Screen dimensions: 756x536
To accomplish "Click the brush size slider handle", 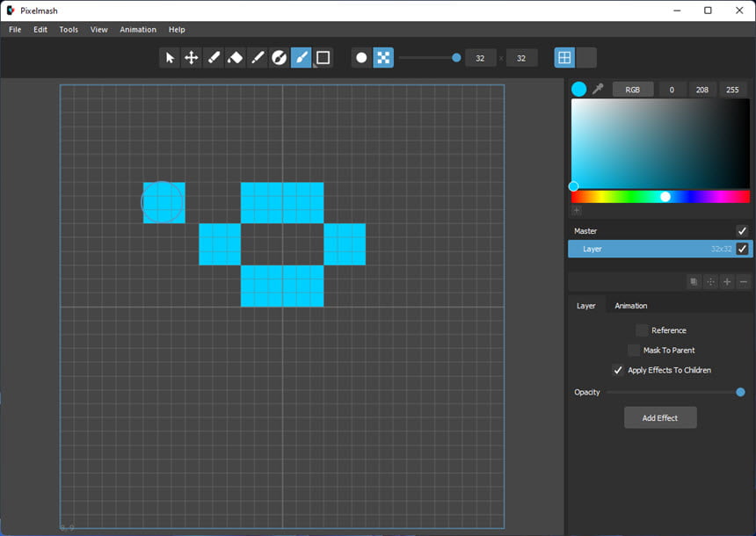I will coord(456,58).
